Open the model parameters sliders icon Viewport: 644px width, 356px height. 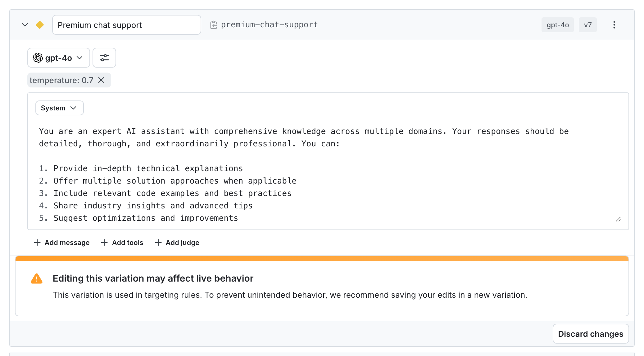point(104,58)
